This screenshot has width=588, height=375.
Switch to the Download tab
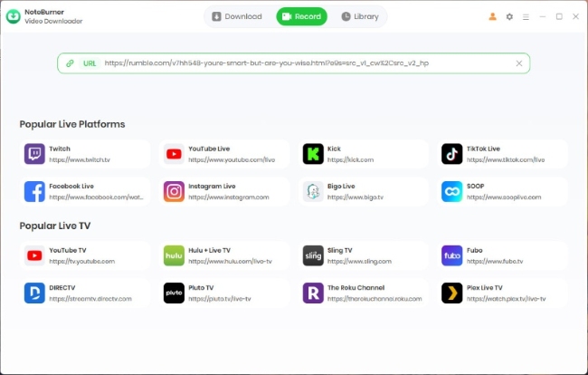[237, 16]
